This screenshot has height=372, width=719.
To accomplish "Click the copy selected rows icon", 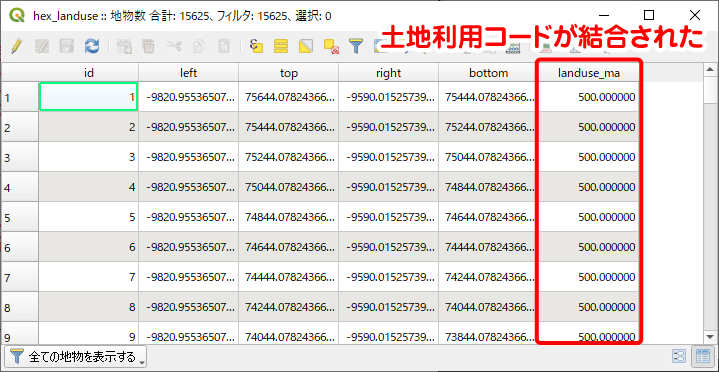I will tap(199, 45).
